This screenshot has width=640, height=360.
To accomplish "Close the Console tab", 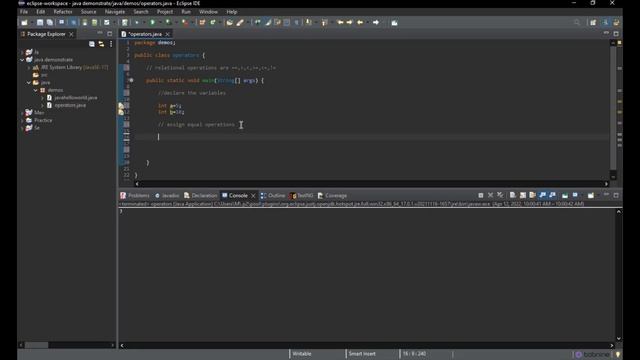I will [x=253, y=196].
